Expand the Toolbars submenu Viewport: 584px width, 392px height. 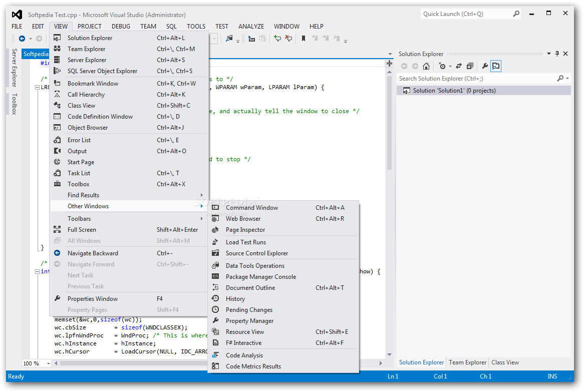click(129, 219)
